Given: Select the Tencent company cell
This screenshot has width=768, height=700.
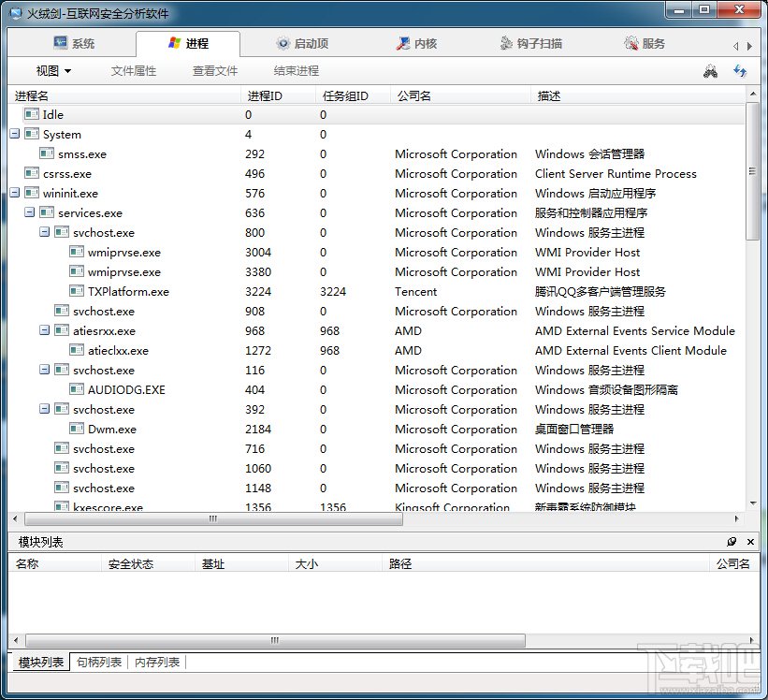Looking at the screenshot, I should 416,291.
